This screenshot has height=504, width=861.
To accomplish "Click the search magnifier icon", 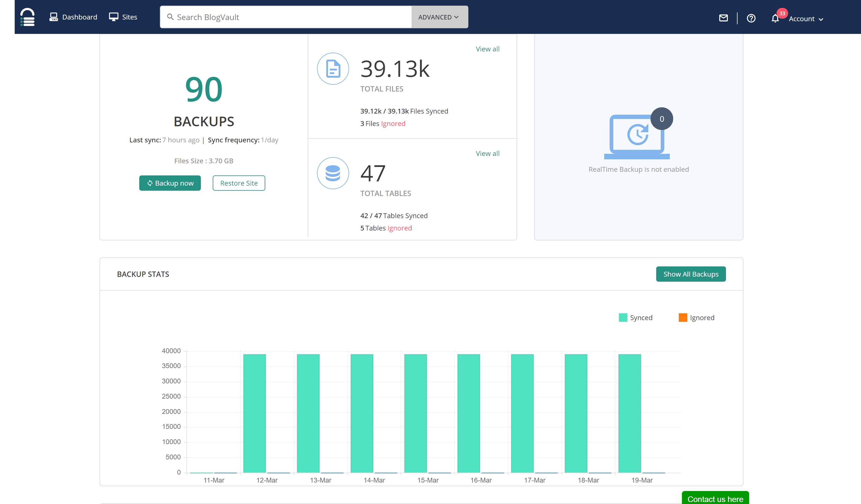I will [x=170, y=17].
